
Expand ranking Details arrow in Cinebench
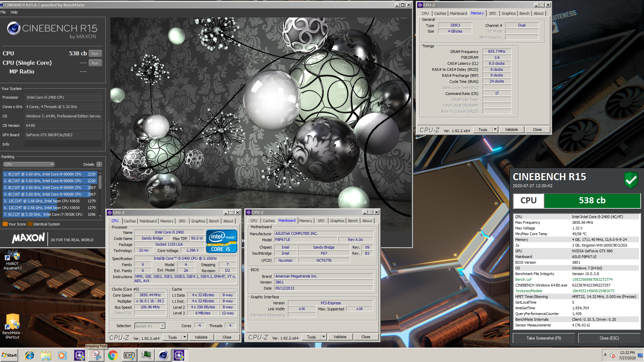99,164
